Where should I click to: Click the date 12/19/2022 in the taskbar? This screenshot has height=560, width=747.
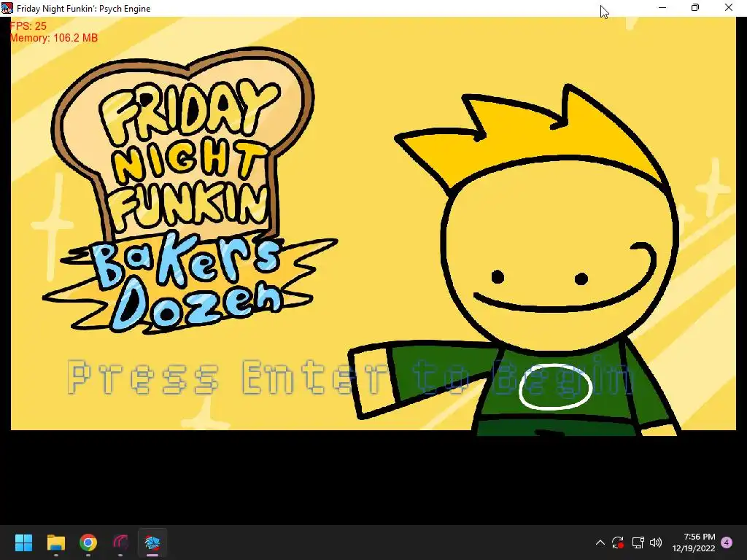click(694, 548)
